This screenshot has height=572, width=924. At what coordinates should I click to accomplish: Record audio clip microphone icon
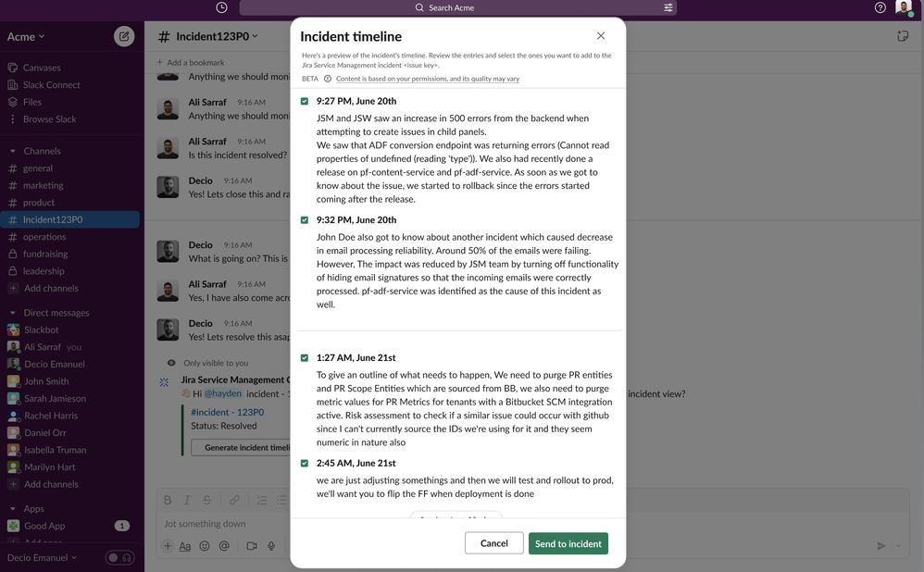271,546
